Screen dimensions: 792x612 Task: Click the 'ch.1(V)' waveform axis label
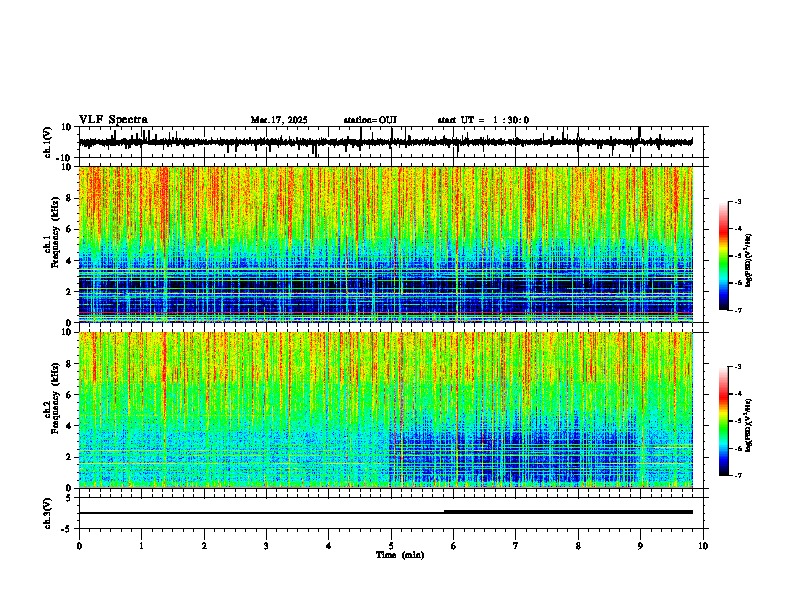point(47,142)
